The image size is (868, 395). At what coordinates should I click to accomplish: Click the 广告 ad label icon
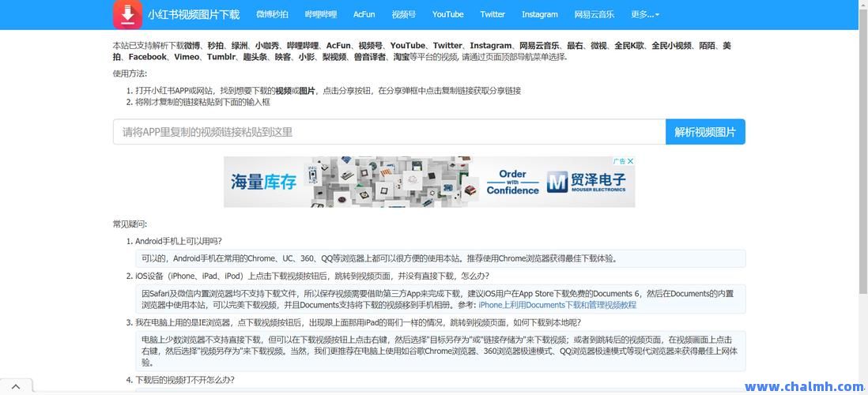click(x=620, y=161)
